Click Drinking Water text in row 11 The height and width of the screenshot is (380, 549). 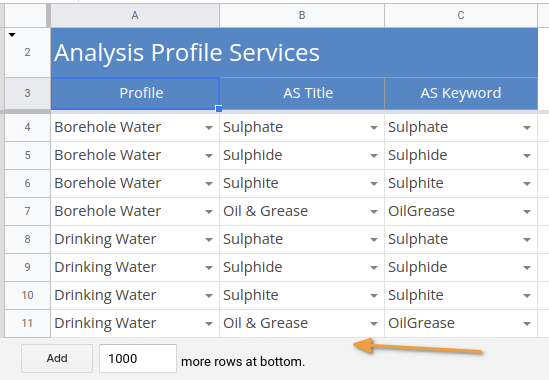click(105, 324)
